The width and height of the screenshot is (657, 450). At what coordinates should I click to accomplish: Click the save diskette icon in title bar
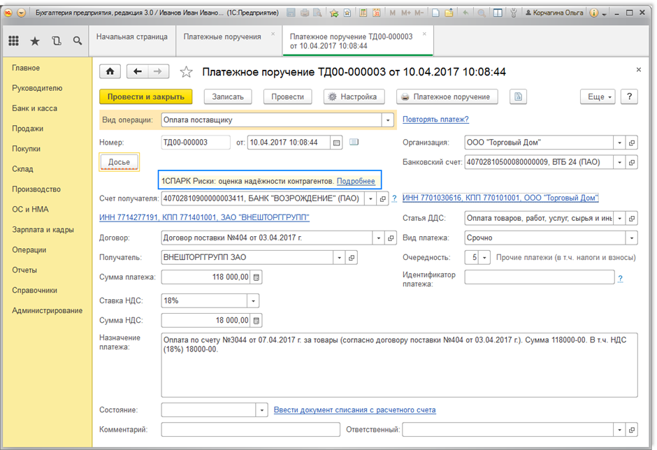[x=291, y=13]
